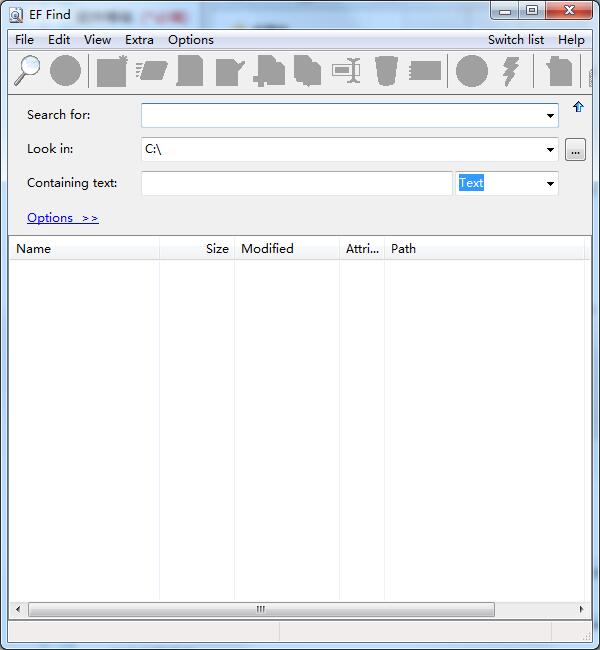Image resolution: width=600 pixels, height=650 pixels.
Task: Open the File menu
Action: [x=24, y=40]
